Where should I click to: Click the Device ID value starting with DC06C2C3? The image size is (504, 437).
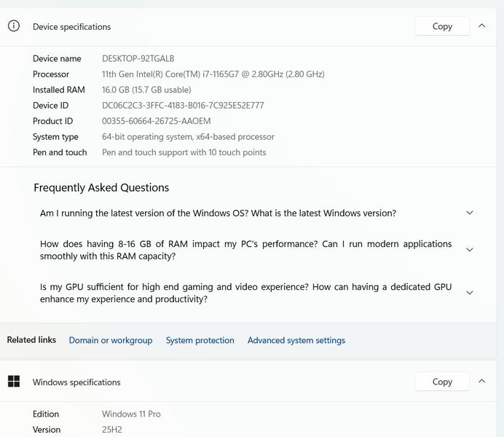(x=183, y=106)
